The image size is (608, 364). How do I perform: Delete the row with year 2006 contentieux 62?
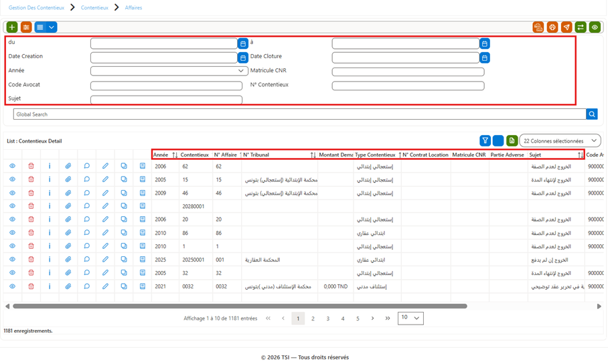point(31,166)
